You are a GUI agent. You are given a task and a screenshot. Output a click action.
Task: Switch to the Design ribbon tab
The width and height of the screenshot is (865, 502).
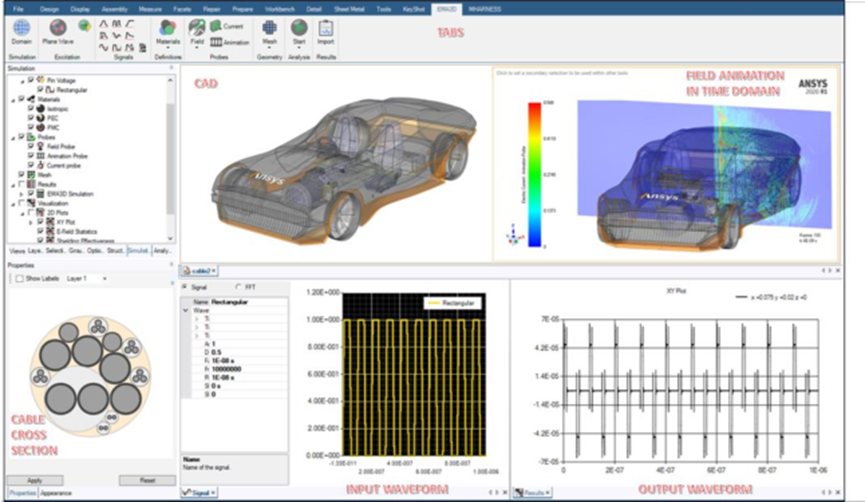point(49,9)
